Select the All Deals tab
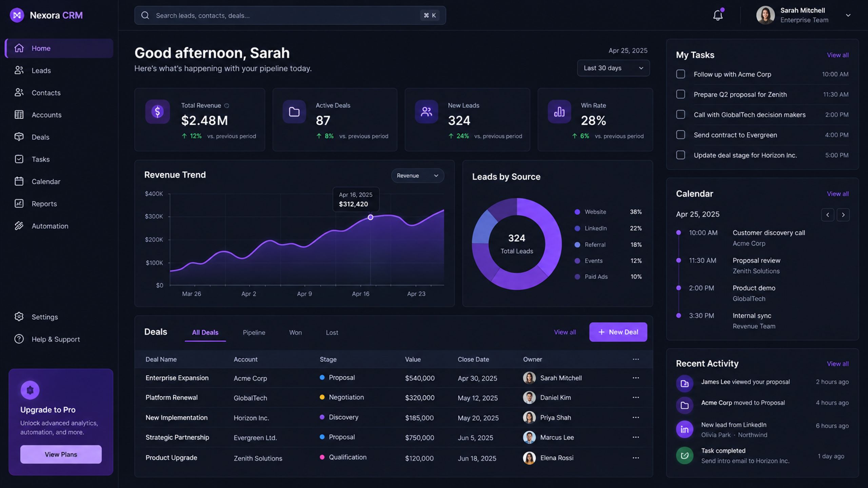Screen dimensions: 868x488 coord(205,332)
